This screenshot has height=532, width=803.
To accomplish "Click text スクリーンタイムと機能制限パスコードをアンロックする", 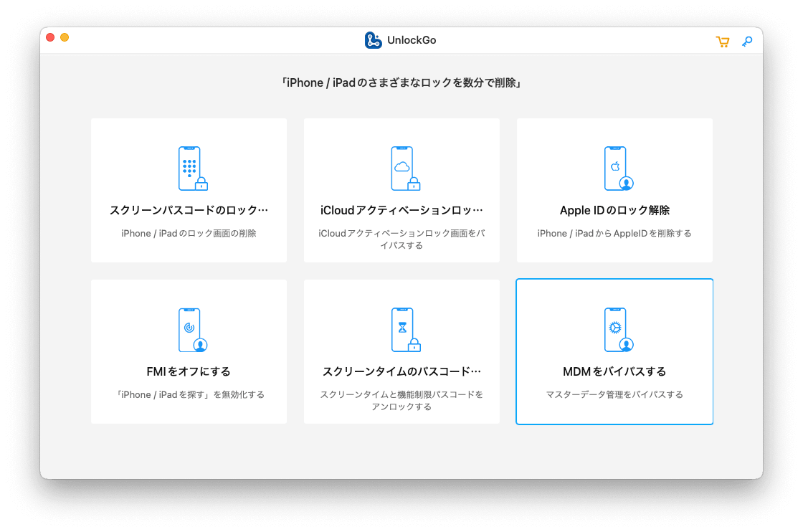I will 401,400.
